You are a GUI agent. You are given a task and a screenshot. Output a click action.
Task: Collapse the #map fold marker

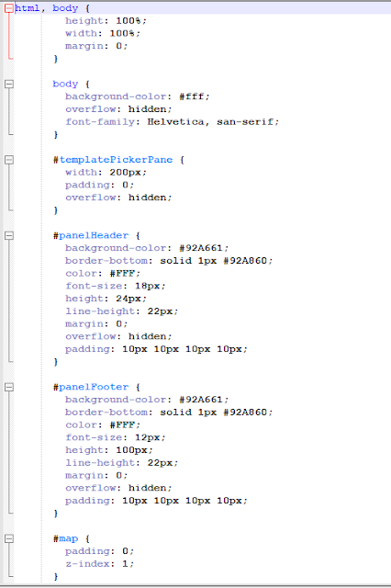pyautogui.click(x=9, y=538)
